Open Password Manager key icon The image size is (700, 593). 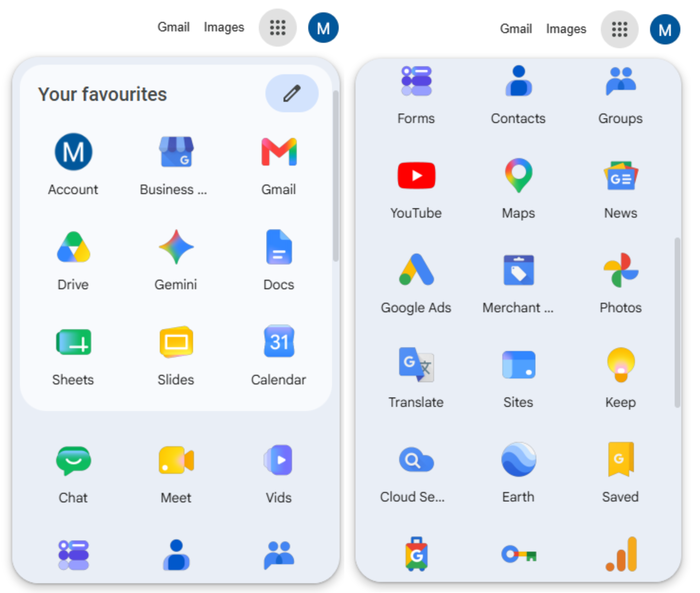[518, 554]
